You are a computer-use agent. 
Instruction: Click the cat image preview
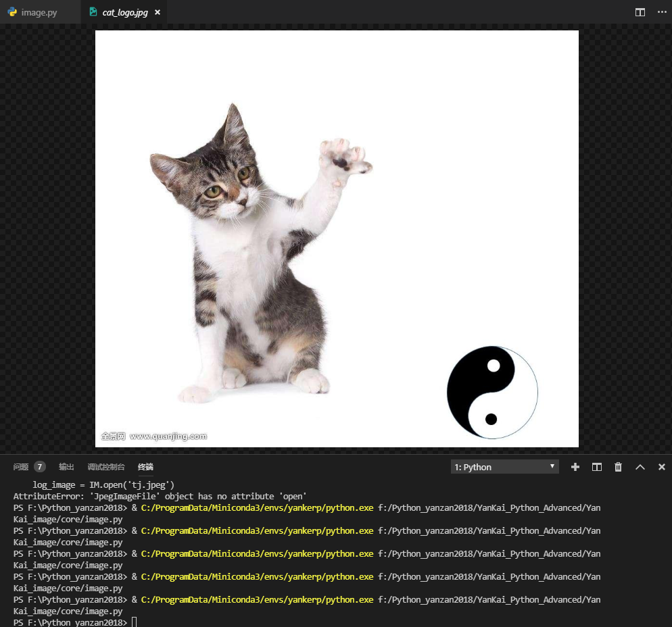(337, 239)
